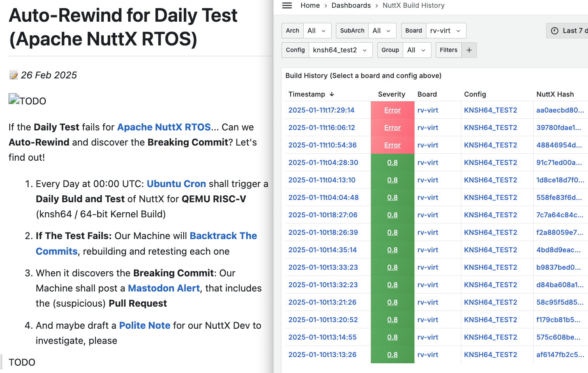Click Build History panel title
The height and width of the screenshot is (373, 588).
point(364,76)
